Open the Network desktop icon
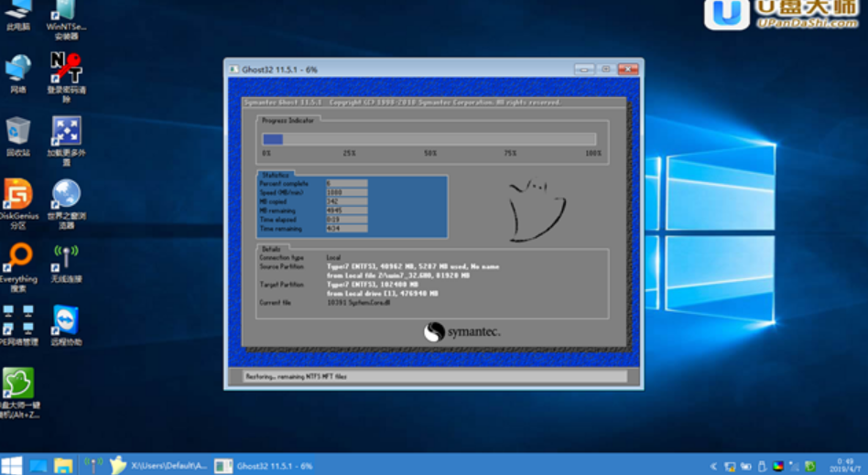This screenshot has height=475, width=868. coord(17,70)
